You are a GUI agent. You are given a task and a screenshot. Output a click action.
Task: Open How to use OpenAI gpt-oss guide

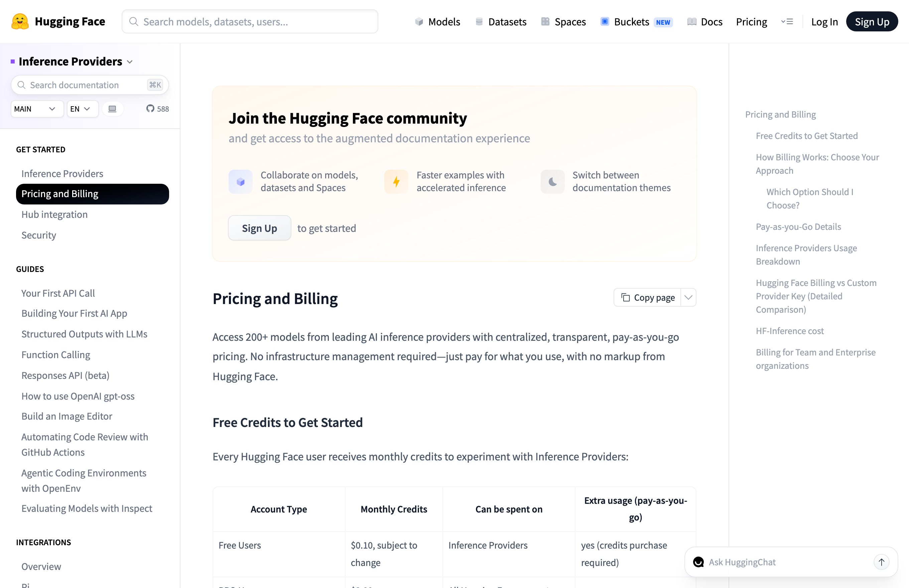click(78, 396)
